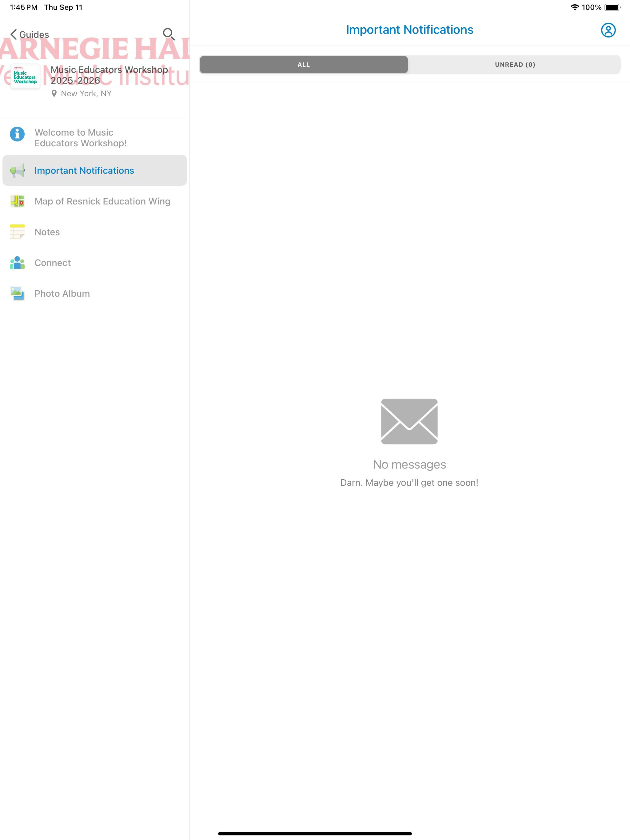Open Notes from sidebar
The image size is (630, 840).
click(95, 232)
